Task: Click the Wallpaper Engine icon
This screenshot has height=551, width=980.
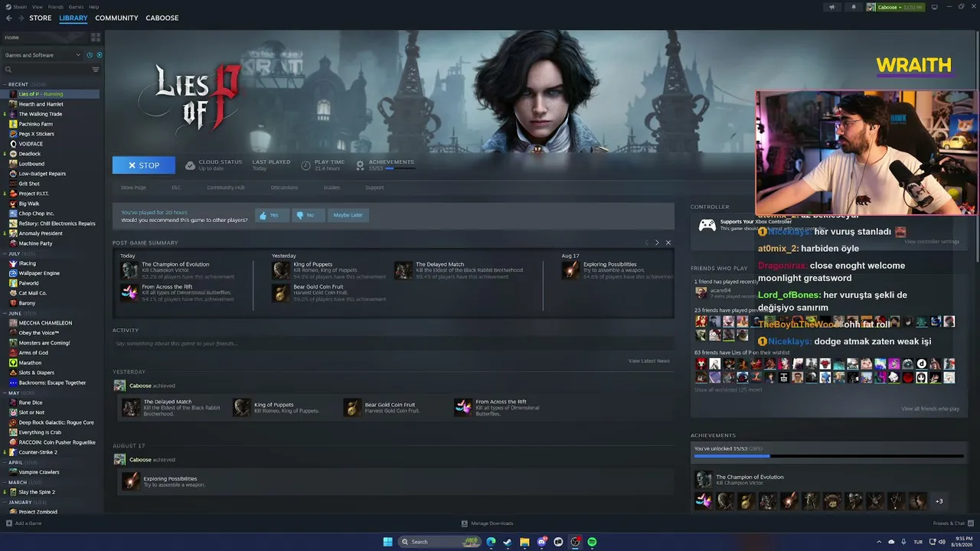Action: [x=13, y=273]
